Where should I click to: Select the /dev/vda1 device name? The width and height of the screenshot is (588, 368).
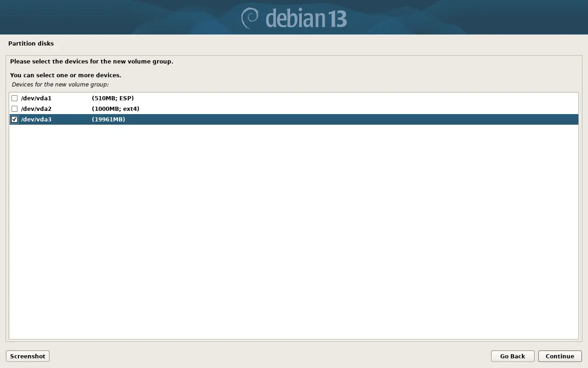[36, 98]
